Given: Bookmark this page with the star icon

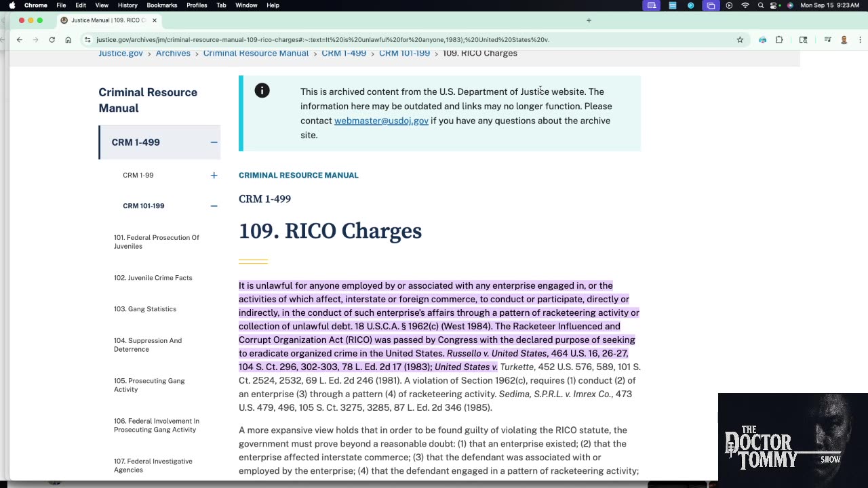Looking at the screenshot, I should (740, 40).
